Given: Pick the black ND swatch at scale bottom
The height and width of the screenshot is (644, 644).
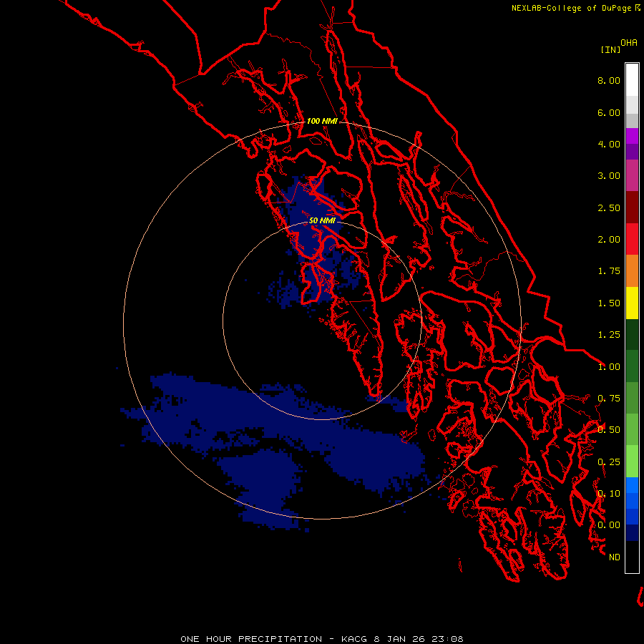Looking at the screenshot, I should tap(632, 557).
